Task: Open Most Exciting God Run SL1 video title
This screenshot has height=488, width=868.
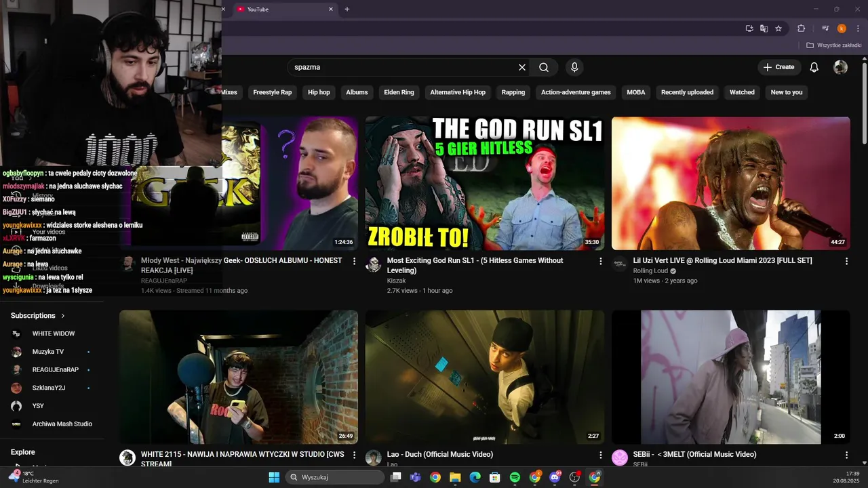Action: click(475, 265)
